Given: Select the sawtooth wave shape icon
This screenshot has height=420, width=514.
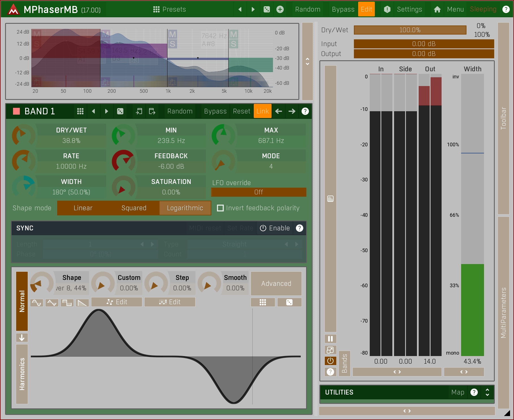Looking at the screenshot, I should click(82, 303).
